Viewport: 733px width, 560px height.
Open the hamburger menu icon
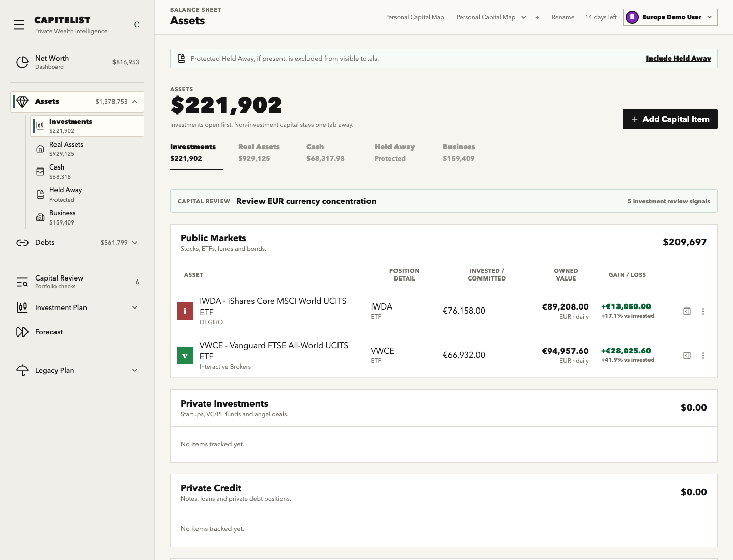pyautogui.click(x=19, y=25)
